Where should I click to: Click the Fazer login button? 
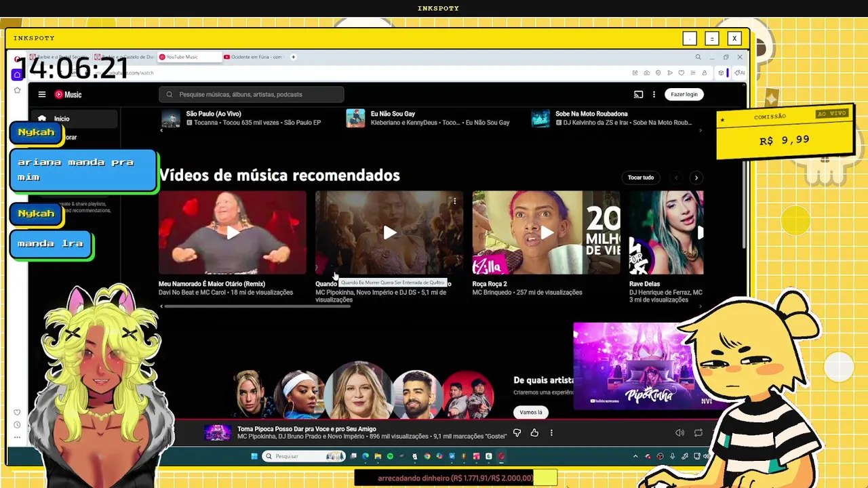684,94
